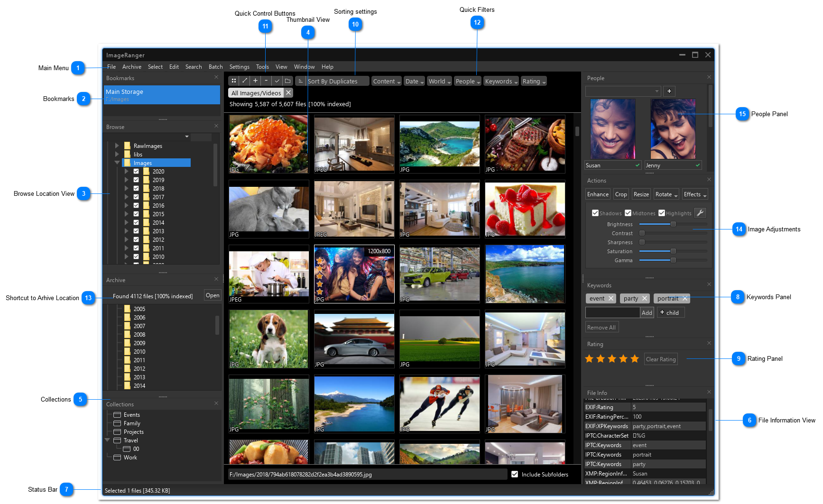Close the Actions panel
This screenshot has height=504, width=823.
click(x=709, y=180)
